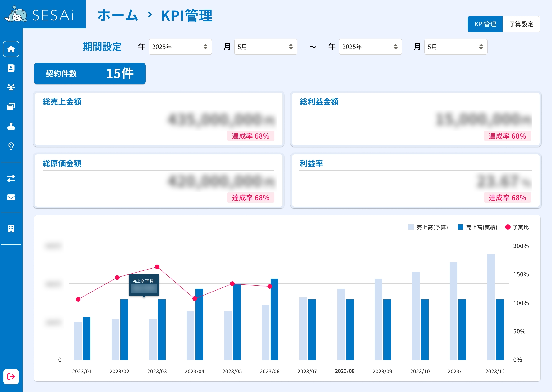Open the users group sidebar icon
The width and height of the screenshot is (552, 392).
(x=11, y=87)
